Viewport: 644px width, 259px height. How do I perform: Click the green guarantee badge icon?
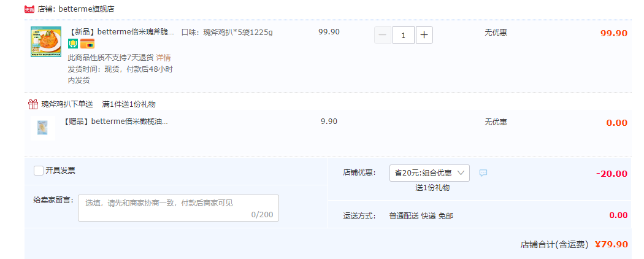(x=73, y=44)
